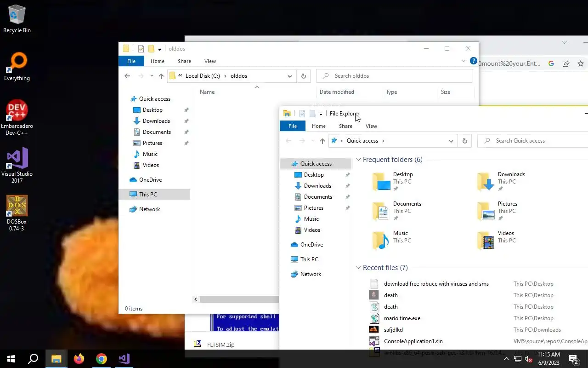Click Up arrow in Quick access window

pyautogui.click(x=322, y=141)
